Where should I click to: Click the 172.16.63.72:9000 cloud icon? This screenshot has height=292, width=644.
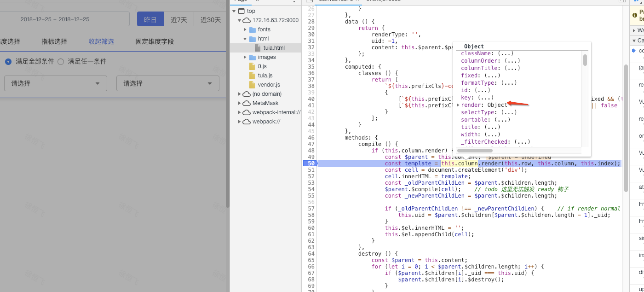coord(247,20)
